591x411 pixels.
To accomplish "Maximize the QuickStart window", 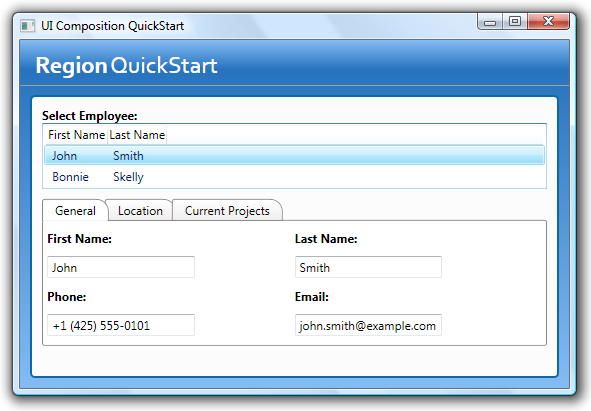I will [x=515, y=21].
